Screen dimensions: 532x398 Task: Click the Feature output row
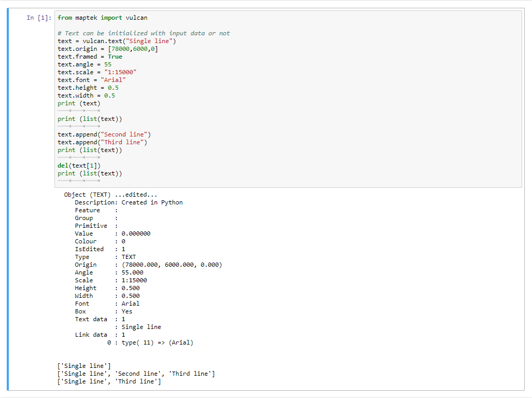96,210
